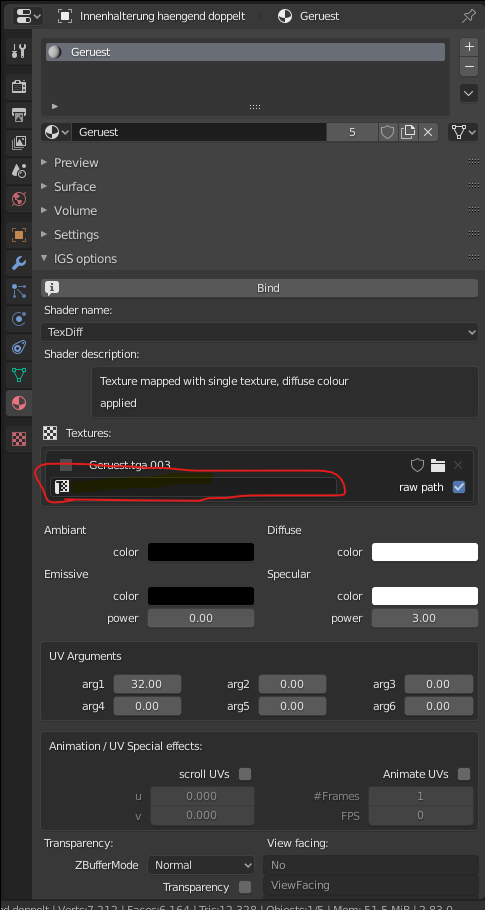Viewport: 485px width, 910px height.
Task: Select the Geruest material slot
Action: (x=245, y=52)
